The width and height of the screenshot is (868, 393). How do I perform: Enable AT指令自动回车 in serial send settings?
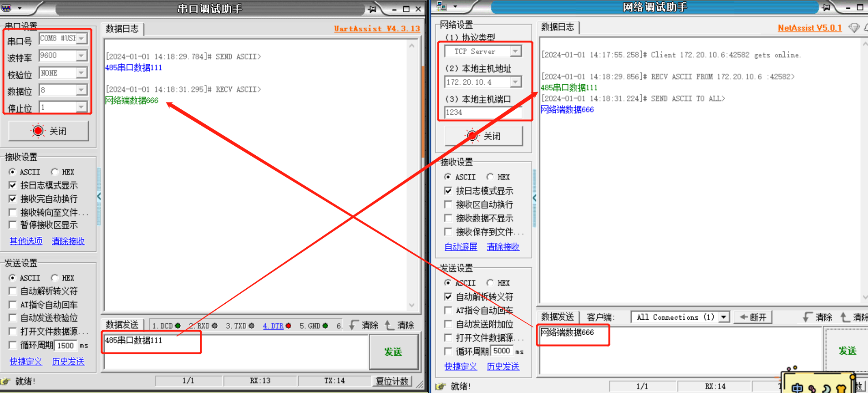13,305
